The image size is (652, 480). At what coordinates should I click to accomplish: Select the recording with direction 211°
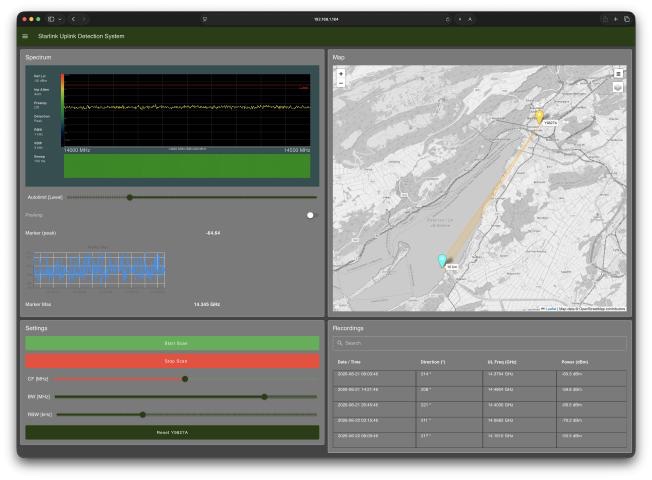[479, 424]
